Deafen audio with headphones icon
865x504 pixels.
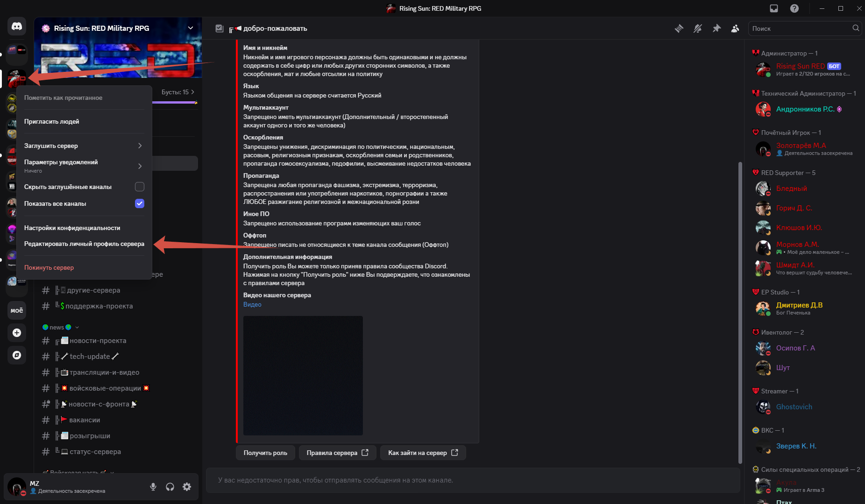click(x=170, y=487)
